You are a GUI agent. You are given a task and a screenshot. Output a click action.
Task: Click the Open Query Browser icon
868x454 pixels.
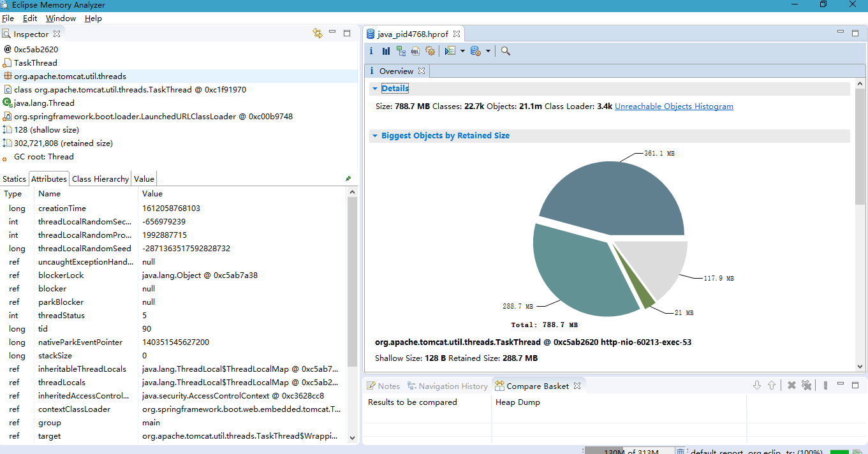pos(475,51)
